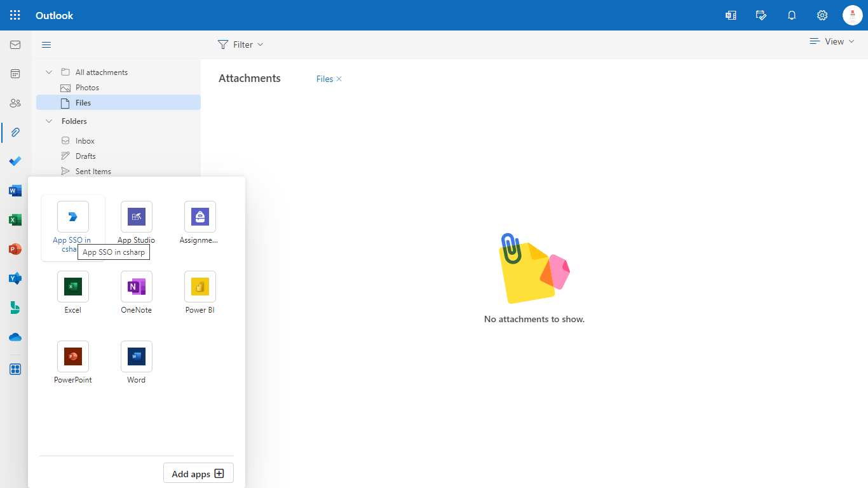Select the Files tree item
This screenshot has width=868, height=488.
pos(118,102)
